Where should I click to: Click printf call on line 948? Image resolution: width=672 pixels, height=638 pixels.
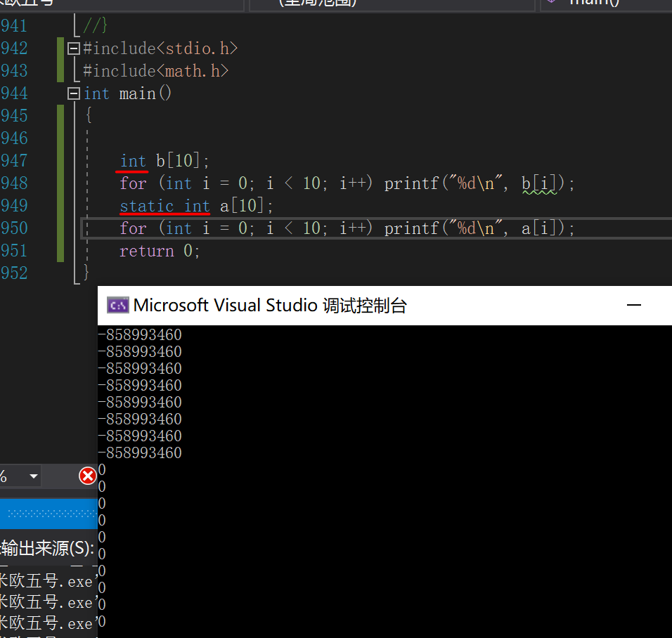pyautogui.click(x=479, y=184)
